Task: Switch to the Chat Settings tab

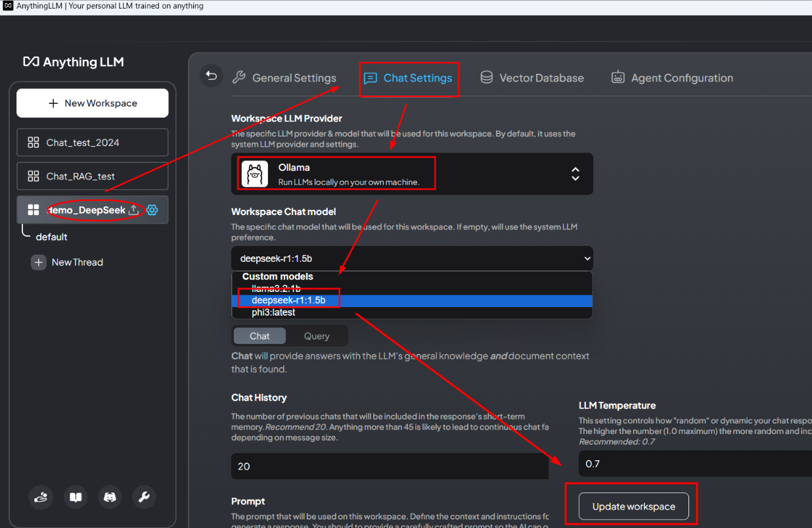Action: (x=408, y=78)
